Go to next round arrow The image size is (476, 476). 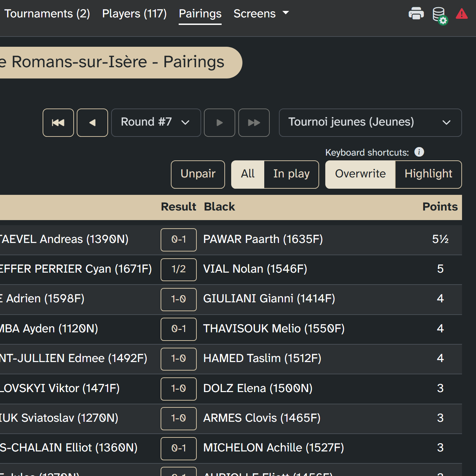coord(220,122)
